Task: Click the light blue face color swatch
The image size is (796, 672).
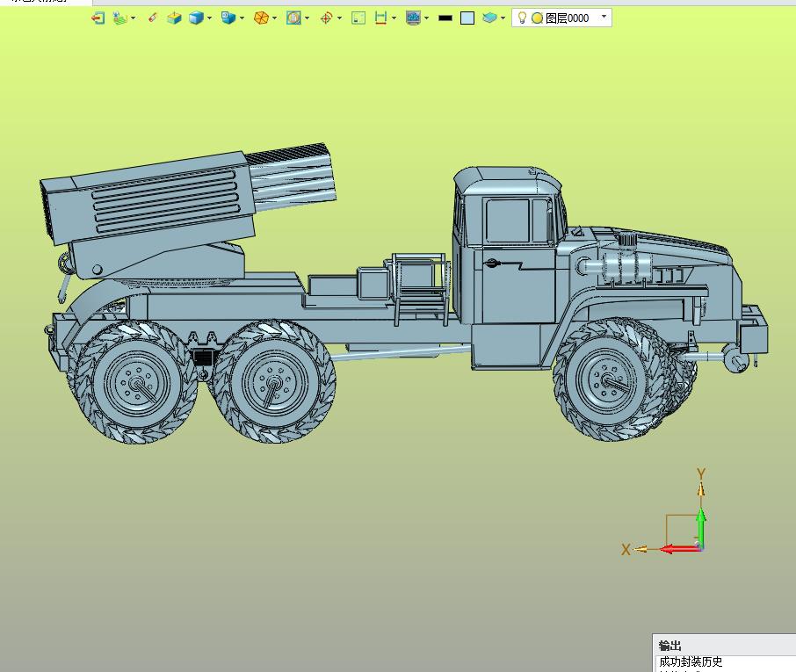Action: [467, 18]
